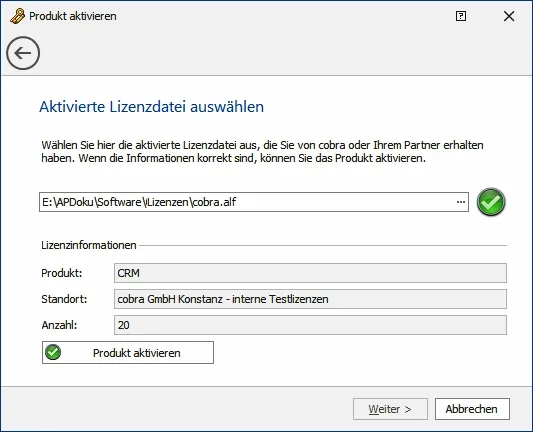
Task: Cancel with the Abbrechen button
Action: (472, 409)
